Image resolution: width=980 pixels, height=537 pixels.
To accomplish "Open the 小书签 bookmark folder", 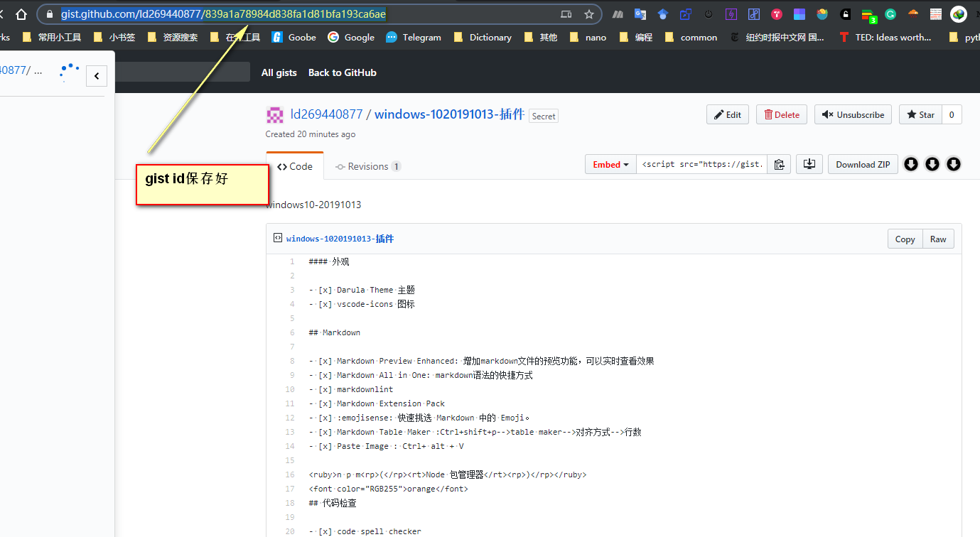I will [x=114, y=37].
